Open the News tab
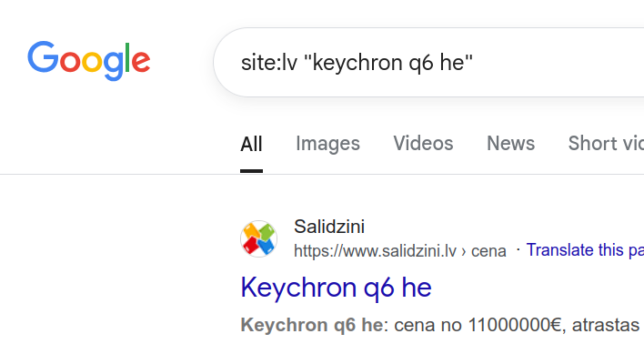This screenshot has width=644, height=344. click(510, 144)
